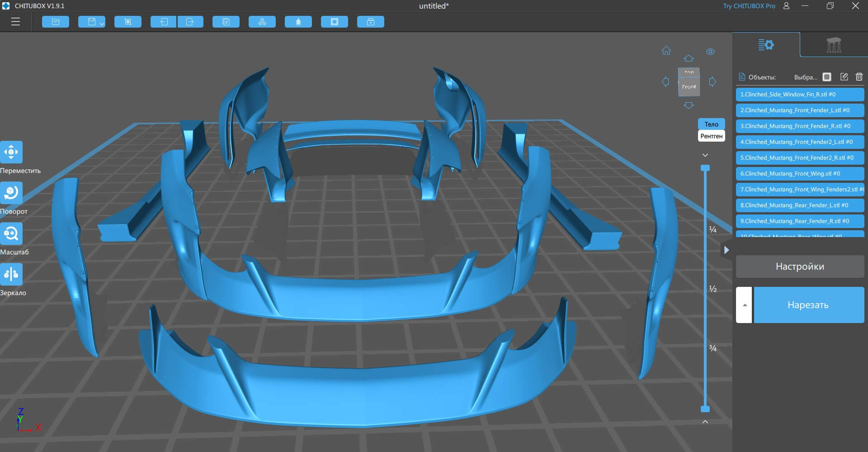Select the Переместить (Move) tool
The width and height of the screenshot is (868, 452).
(x=11, y=152)
